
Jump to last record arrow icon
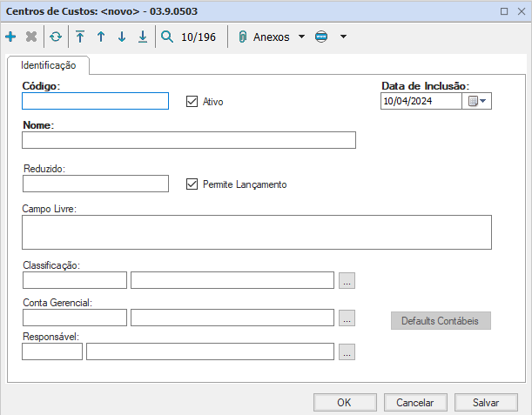[143, 37]
